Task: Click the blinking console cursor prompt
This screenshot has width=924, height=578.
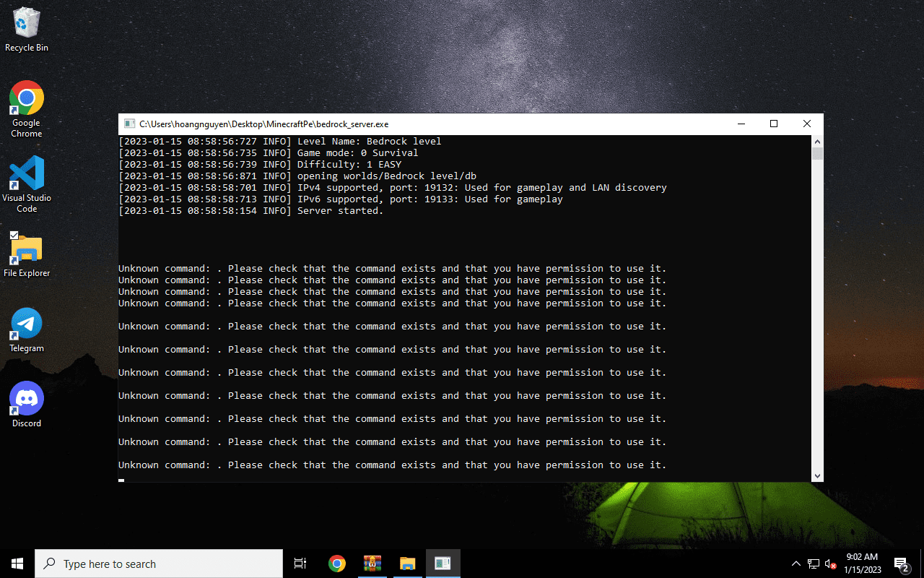Action: click(x=121, y=480)
